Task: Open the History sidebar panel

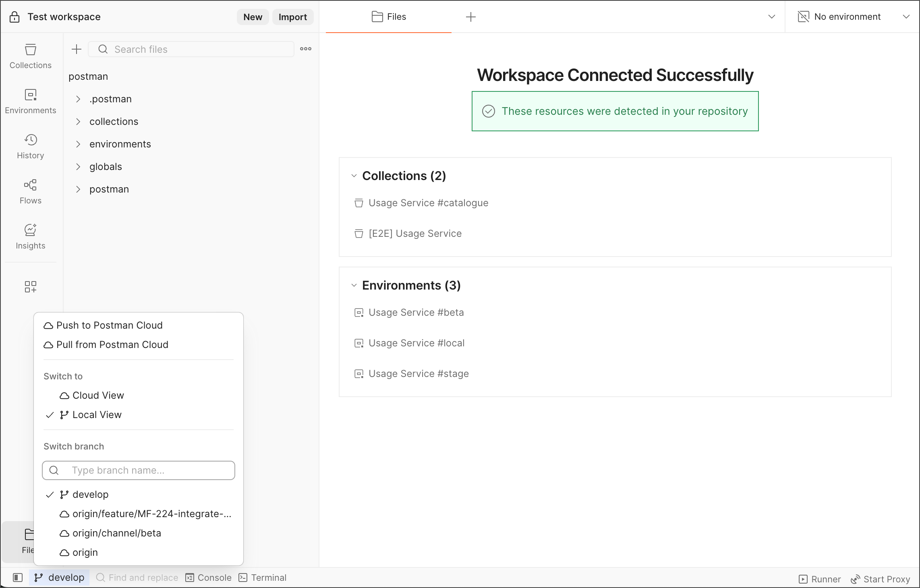Action: coord(31,146)
